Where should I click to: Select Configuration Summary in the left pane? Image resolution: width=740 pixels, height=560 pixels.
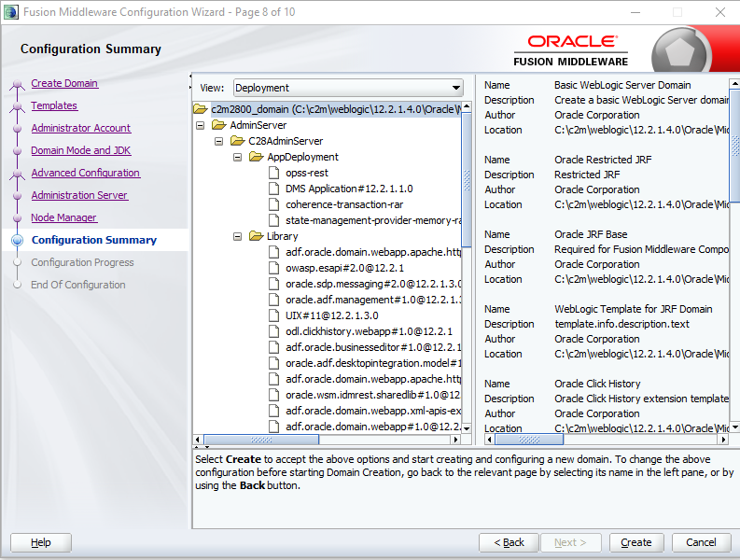click(x=94, y=240)
